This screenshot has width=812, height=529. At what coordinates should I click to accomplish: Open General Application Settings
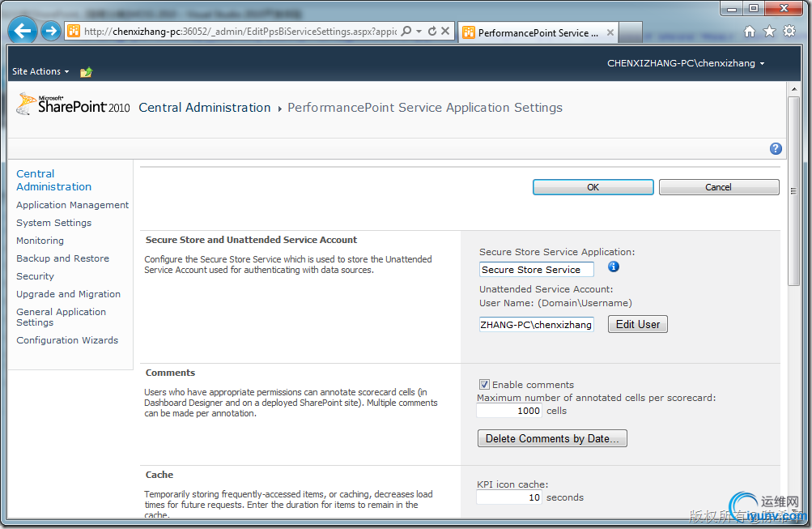point(61,317)
